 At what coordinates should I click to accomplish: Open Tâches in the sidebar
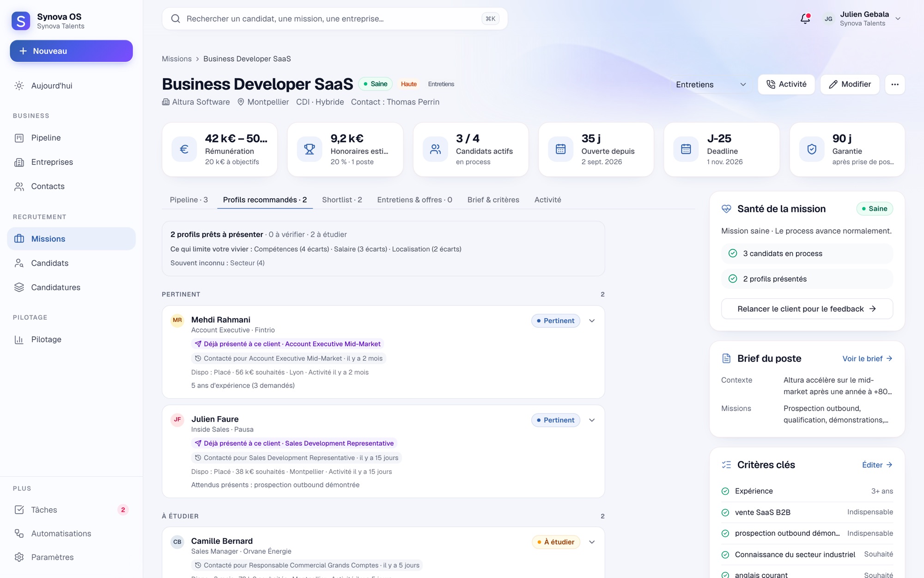click(71, 510)
